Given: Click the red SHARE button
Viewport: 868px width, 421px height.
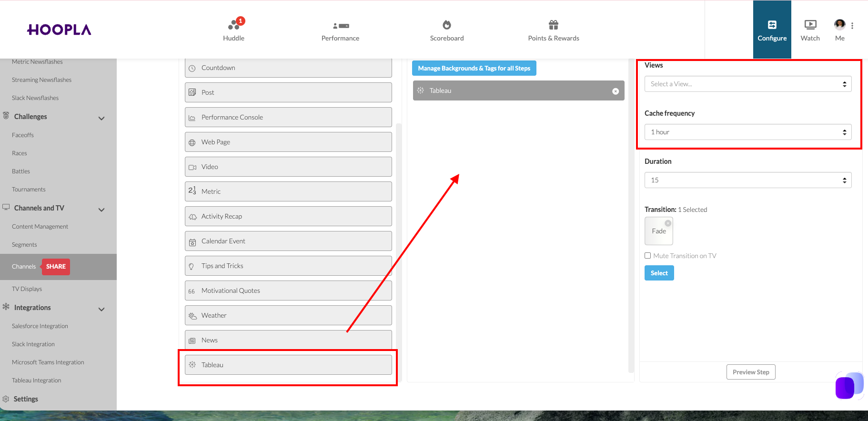Looking at the screenshot, I should [56, 267].
